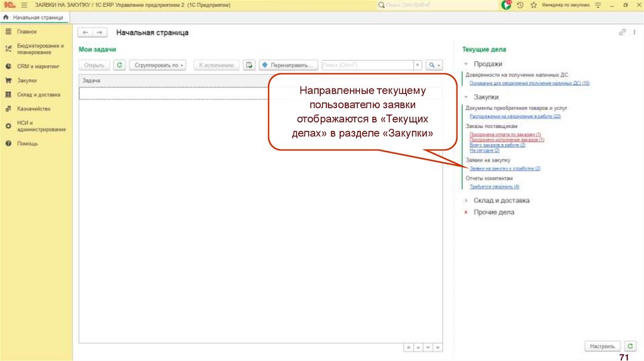Open the magnifier search options dropdown
Screen dimensions: 644x361
point(434,65)
